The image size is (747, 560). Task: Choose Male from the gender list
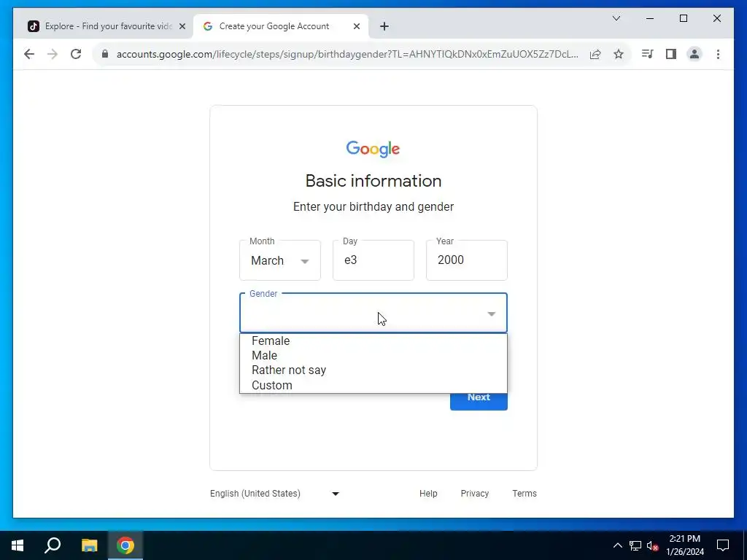coord(373,356)
